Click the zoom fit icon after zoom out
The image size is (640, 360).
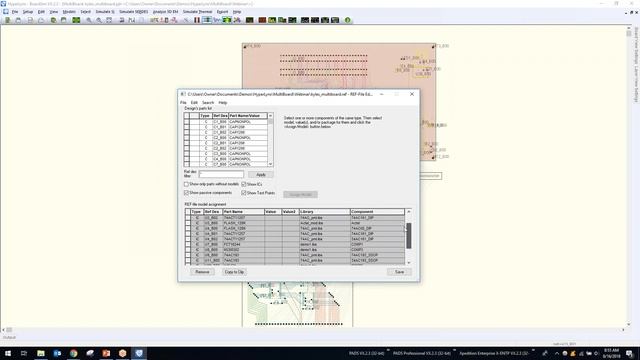[109, 20]
